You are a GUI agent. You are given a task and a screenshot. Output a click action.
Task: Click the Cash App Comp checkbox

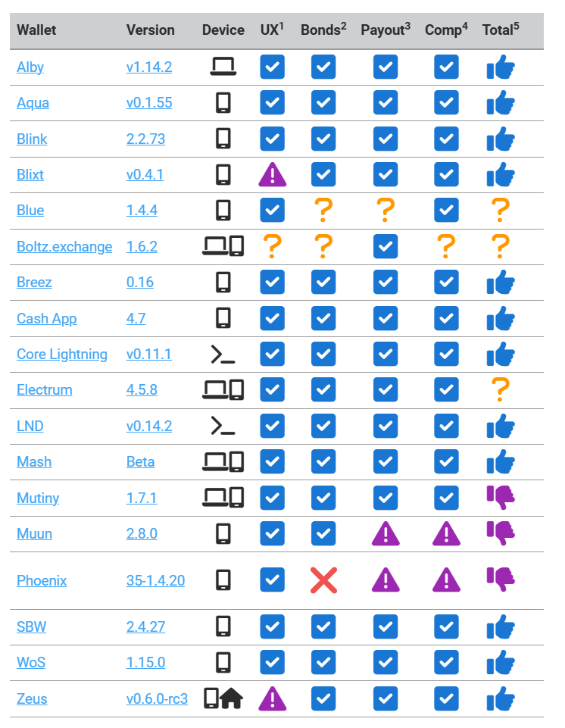(447, 318)
